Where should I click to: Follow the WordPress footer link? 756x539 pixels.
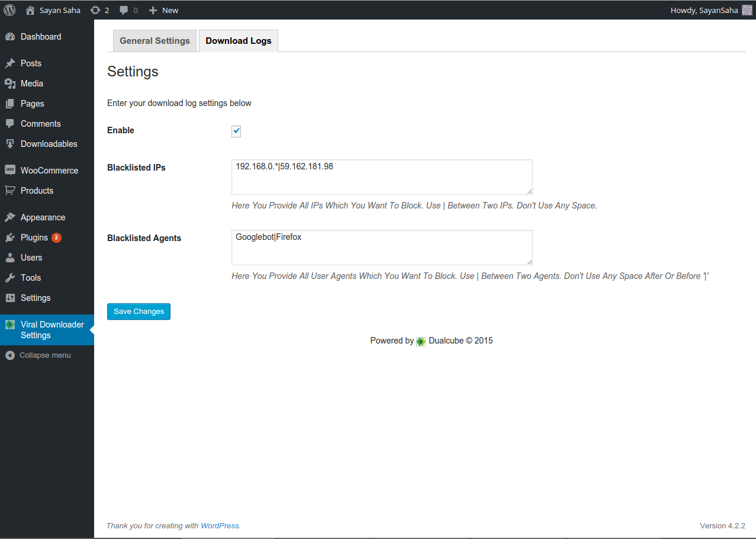[x=220, y=525]
